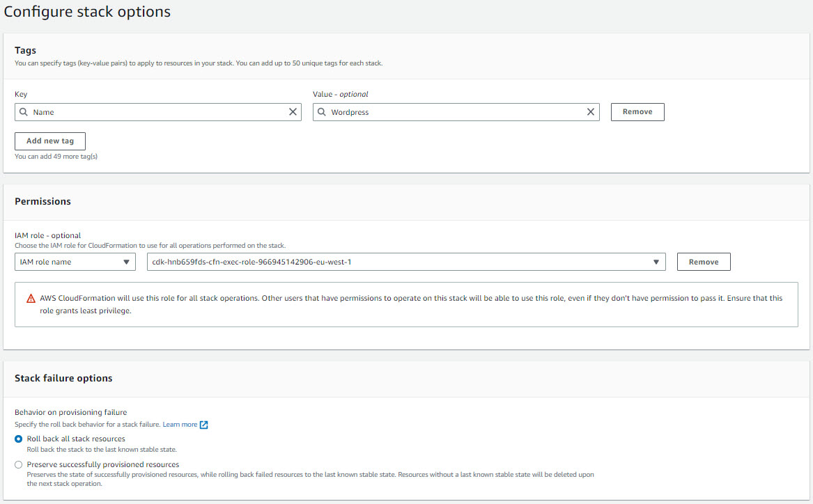Clear the Wordpress value with the X icon
Screen dimensions: 813x504
pyautogui.click(x=591, y=112)
